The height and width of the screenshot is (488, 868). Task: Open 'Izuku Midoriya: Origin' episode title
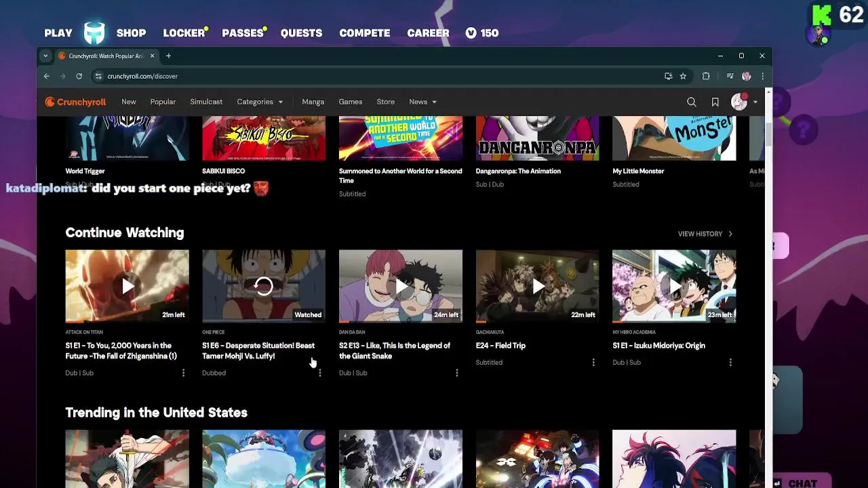[658, 346]
